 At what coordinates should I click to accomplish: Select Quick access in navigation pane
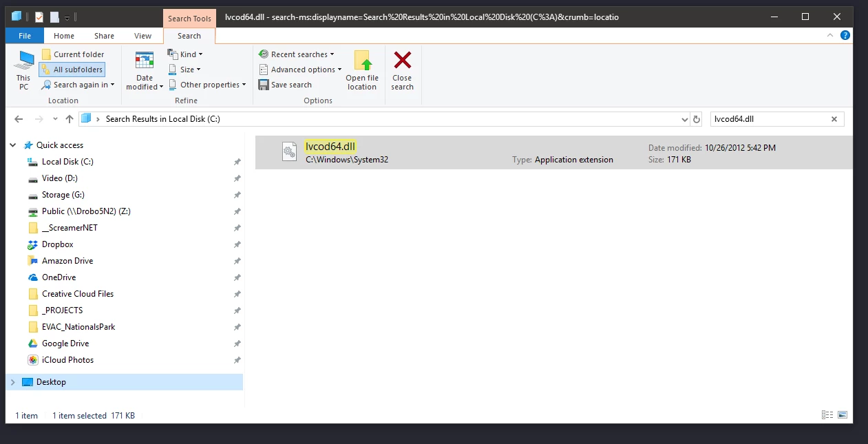60,145
